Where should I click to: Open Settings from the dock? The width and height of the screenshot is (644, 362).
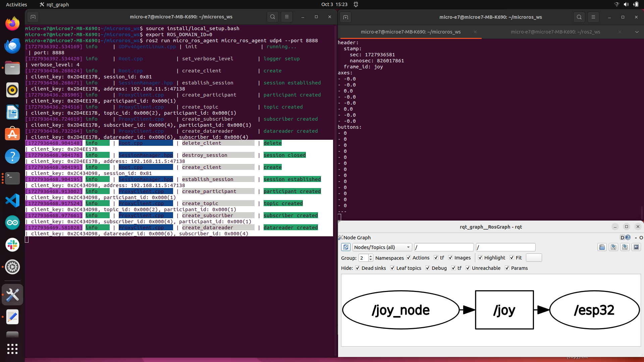[x=12, y=267]
